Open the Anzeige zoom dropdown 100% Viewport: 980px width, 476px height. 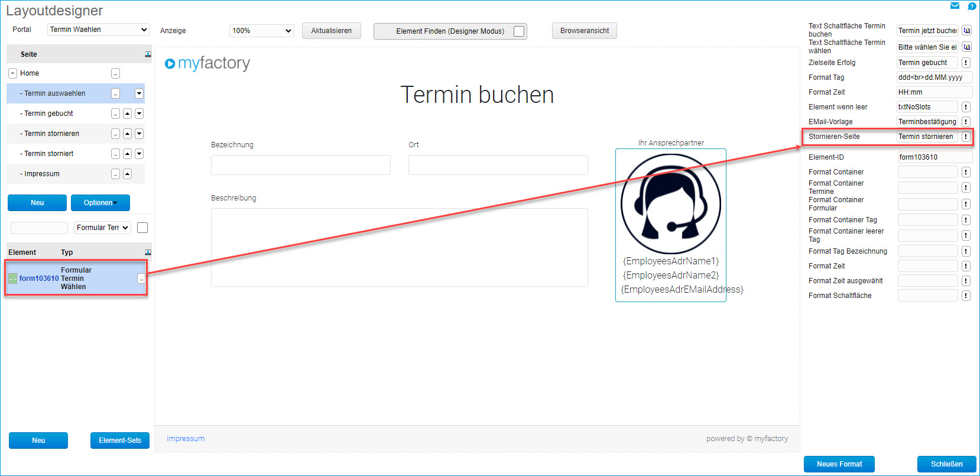click(x=262, y=31)
